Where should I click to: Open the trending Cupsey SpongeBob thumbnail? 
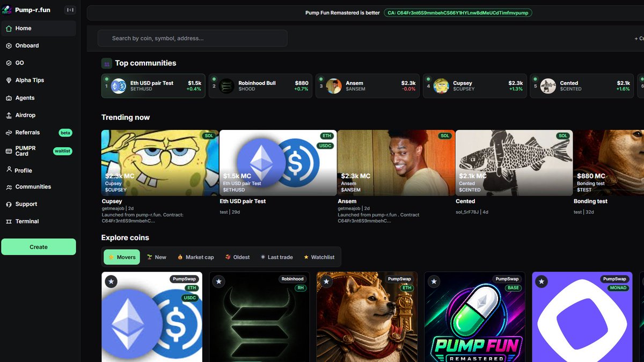pyautogui.click(x=160, y=163)
